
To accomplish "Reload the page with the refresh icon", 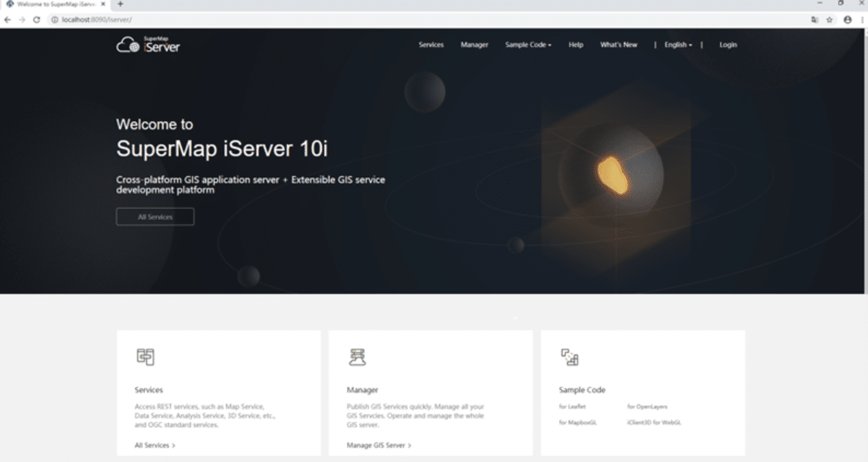I will pyautogui.click(x=36, y=20).
